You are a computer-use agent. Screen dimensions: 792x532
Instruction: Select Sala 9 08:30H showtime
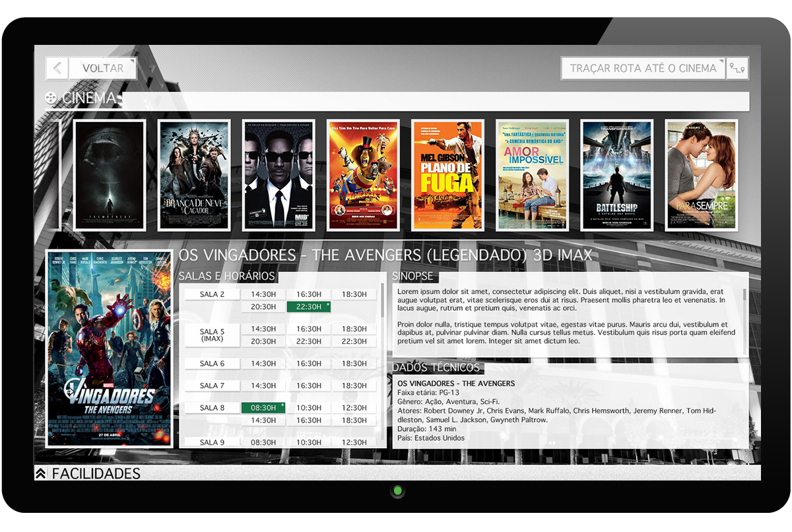click(x=263, y=442)
